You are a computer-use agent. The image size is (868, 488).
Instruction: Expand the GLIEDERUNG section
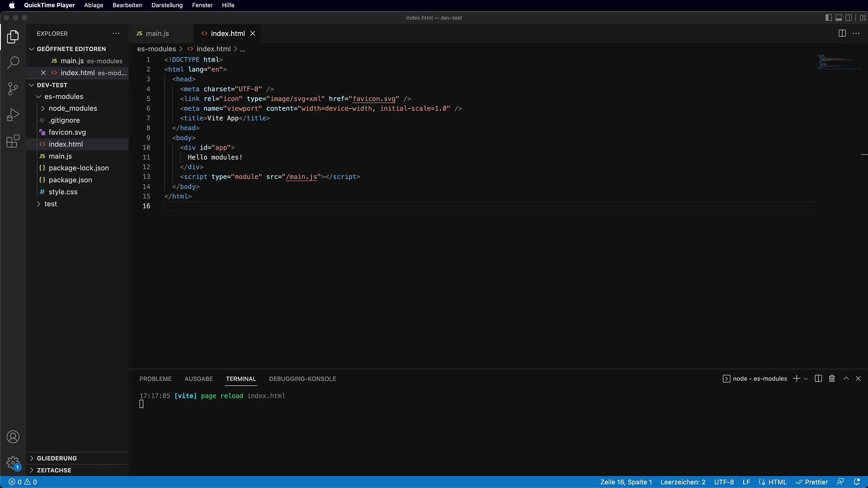[57, 458]
